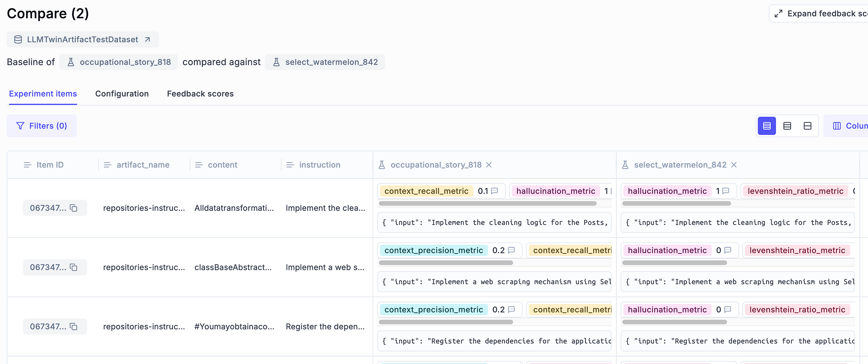Open comment icon by context_precision_metric in classBaseAbstract row
The height and width of the screenshot is (364, 868).
coord(511,250)
